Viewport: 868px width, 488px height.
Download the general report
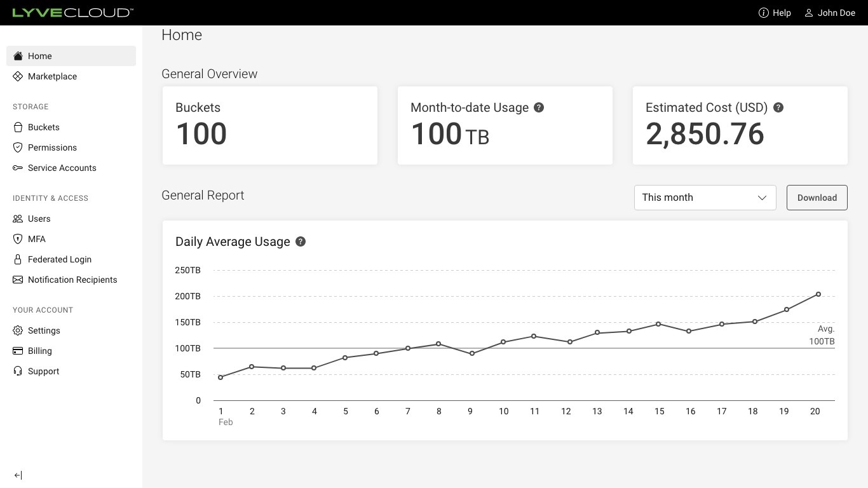pos(817,198)
